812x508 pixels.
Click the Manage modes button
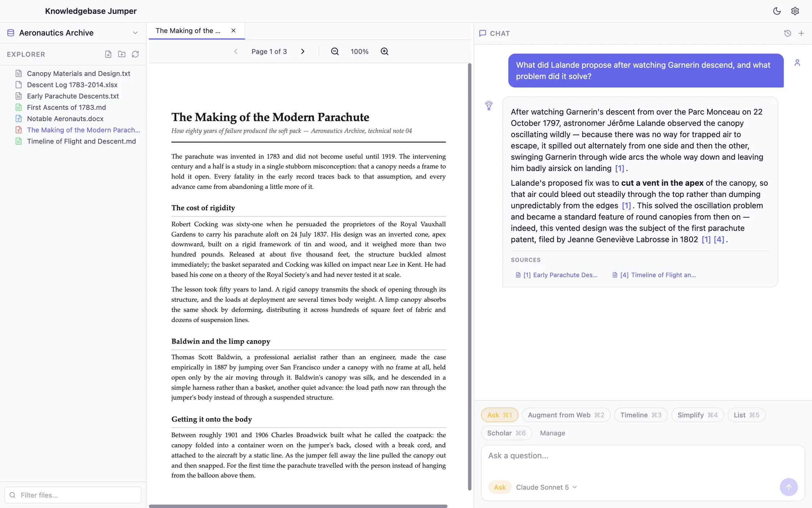(x=552, y=433)
